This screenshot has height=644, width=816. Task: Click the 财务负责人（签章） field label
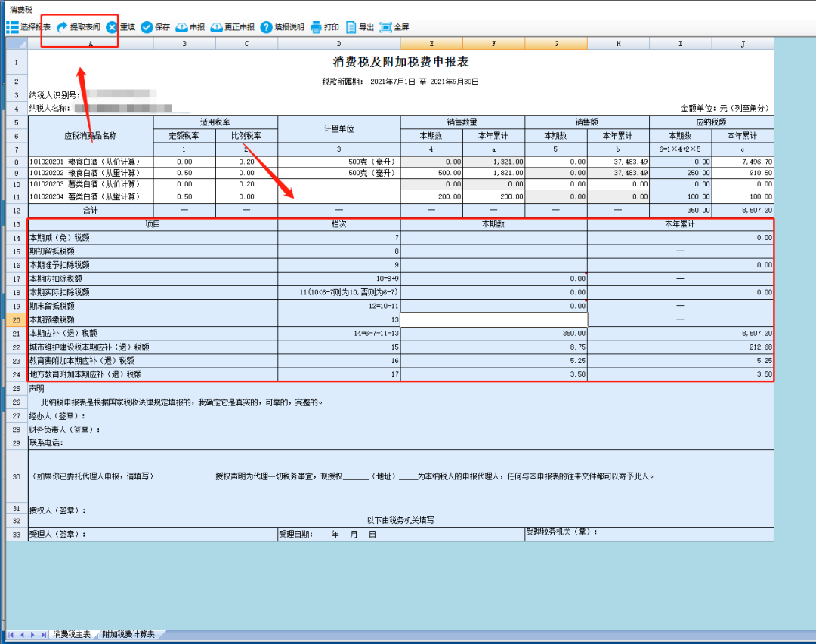[64, 430]
